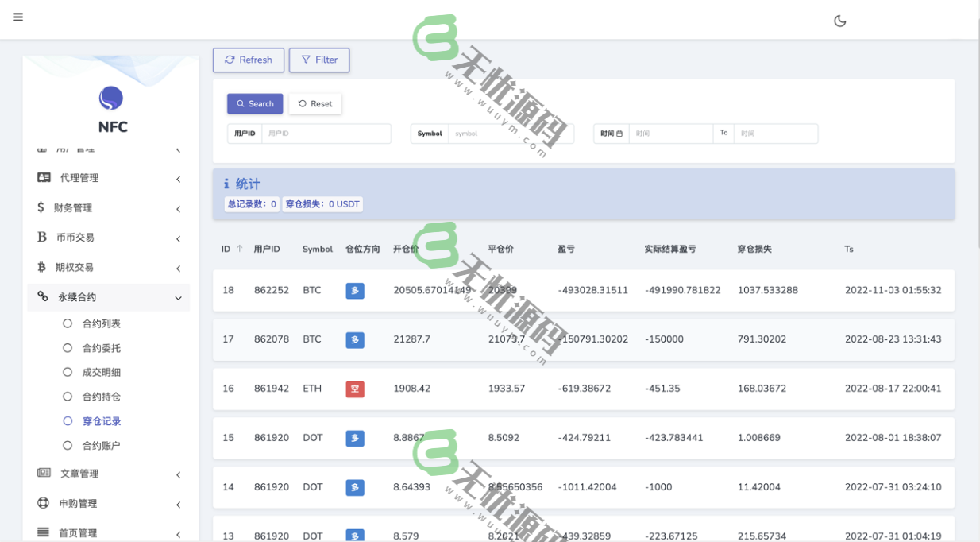
Task: Click the hamburger menu icon top left
Action: tap(17, 17)
